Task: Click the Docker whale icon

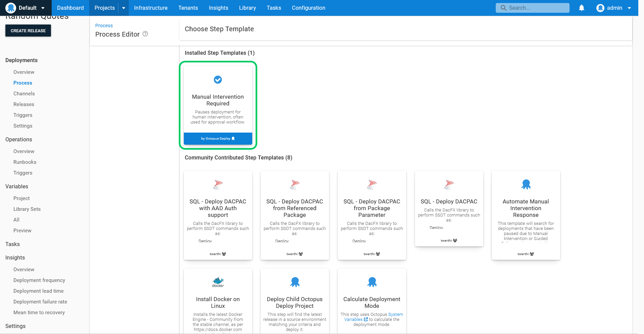Action: [x=218, y=282]
